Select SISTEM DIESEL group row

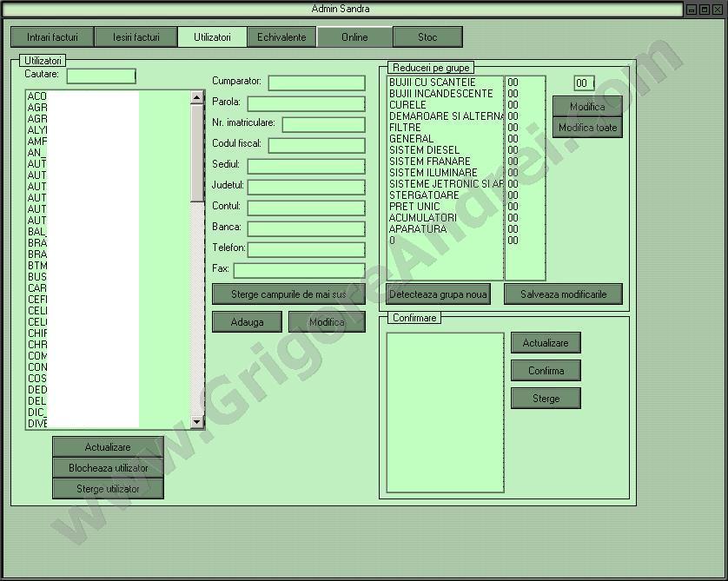445,150
